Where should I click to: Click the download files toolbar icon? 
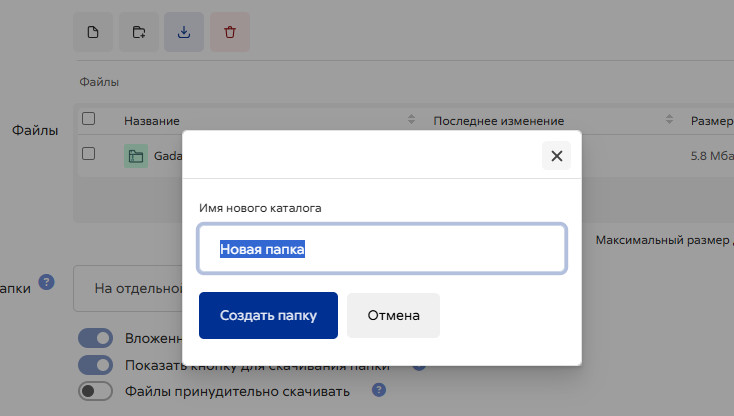point(184,32)
